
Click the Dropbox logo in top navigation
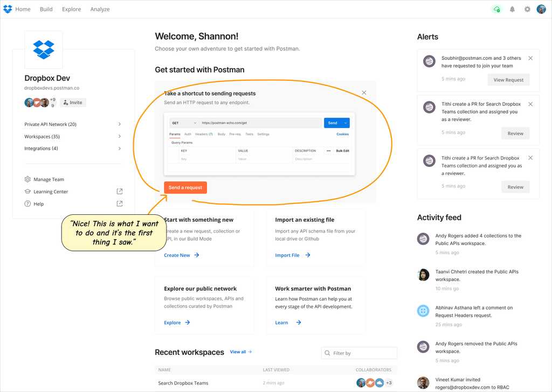click(8, 9)
